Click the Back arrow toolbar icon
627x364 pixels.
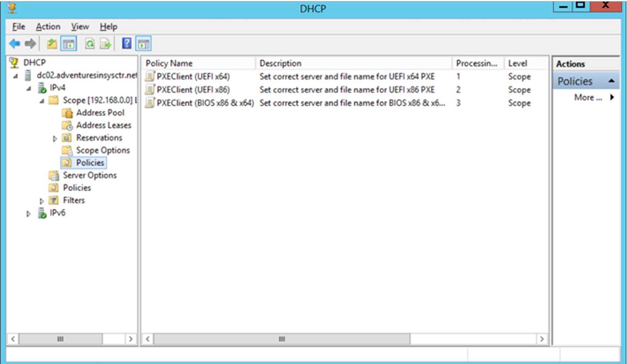coord(15,43)
